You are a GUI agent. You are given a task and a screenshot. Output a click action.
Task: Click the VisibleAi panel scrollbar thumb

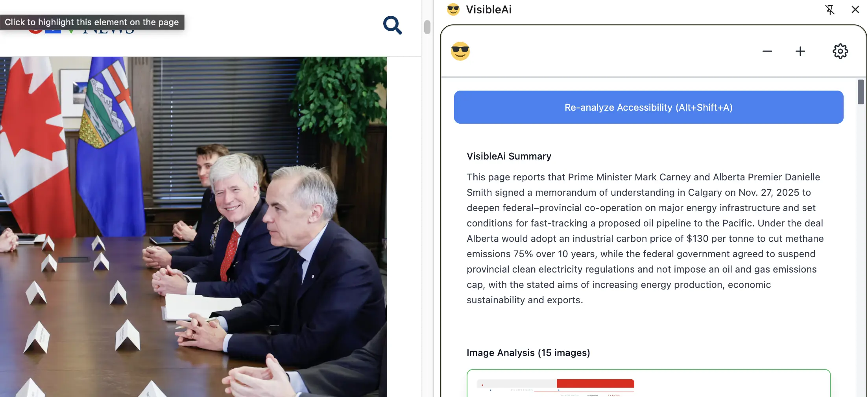click(x=861, y=92)
